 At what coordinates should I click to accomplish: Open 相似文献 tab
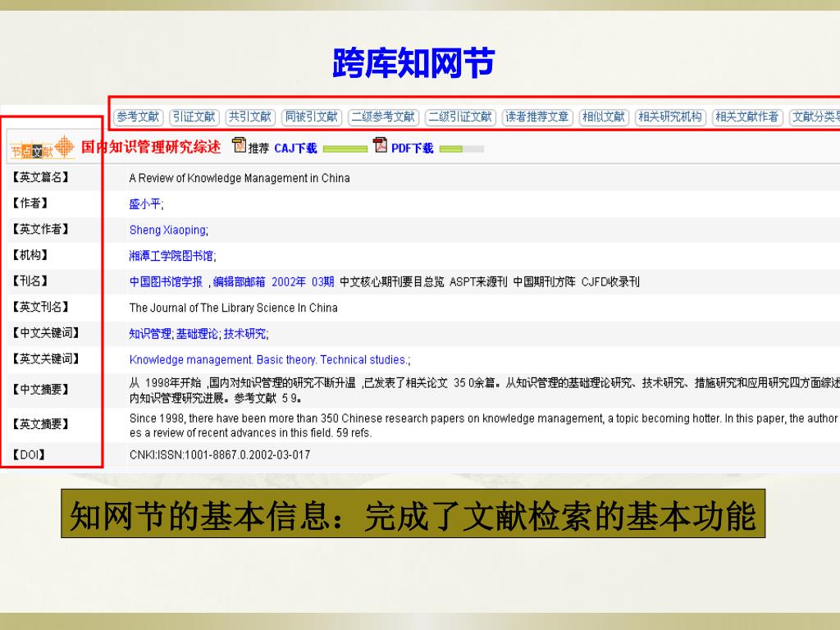point(604,116)
